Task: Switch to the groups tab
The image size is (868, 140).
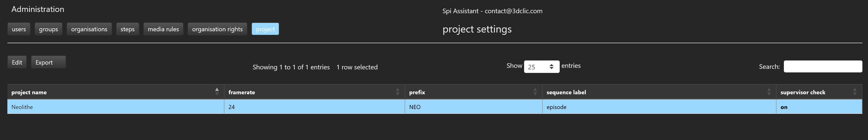Action: 49,29
